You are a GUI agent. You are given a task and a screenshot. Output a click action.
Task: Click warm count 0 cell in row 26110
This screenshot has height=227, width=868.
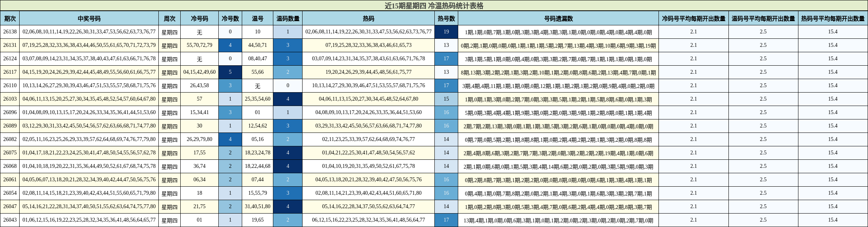[x=288, y=86]
